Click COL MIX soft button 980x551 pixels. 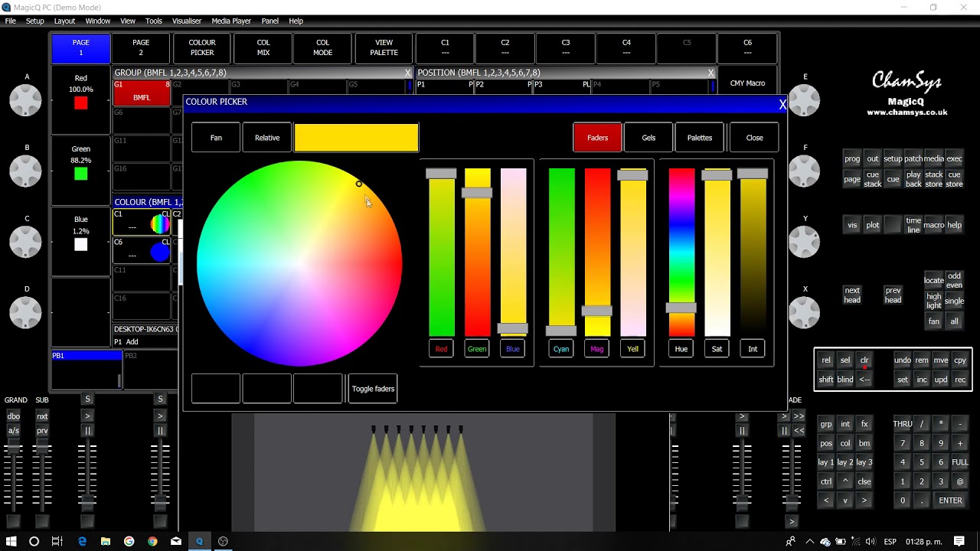[263, 47]
